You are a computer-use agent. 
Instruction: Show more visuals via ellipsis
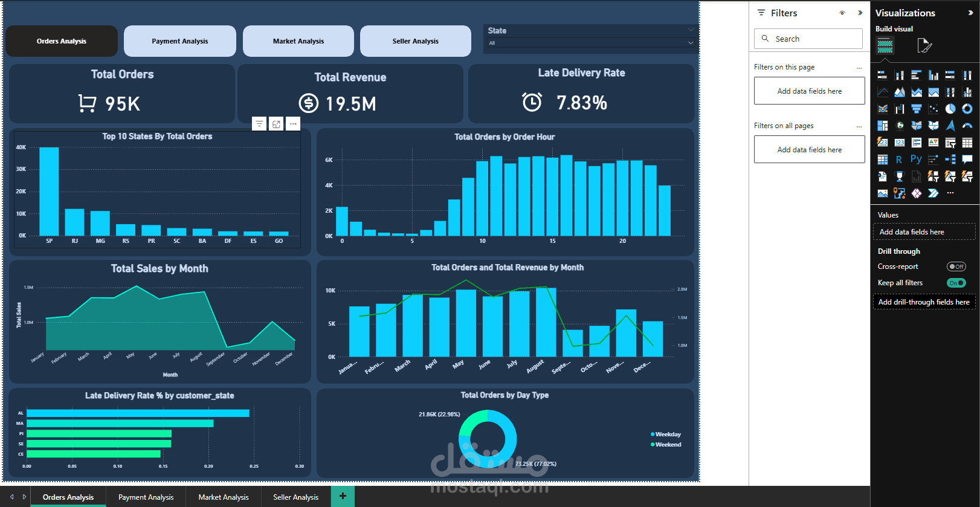point(950,193)
